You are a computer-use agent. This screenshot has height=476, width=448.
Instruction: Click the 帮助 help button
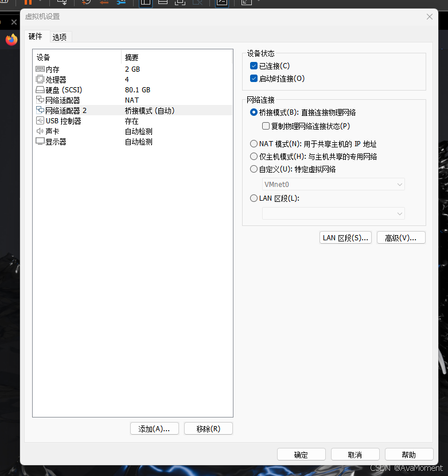[409, 454]
